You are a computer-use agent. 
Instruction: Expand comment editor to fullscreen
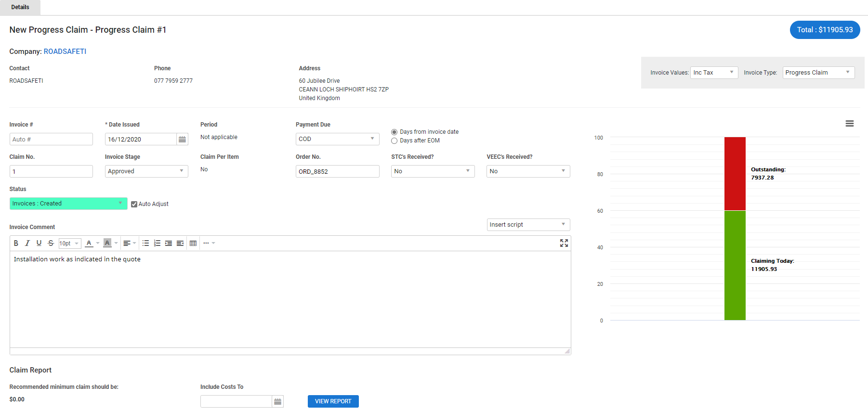pos(564,243)
